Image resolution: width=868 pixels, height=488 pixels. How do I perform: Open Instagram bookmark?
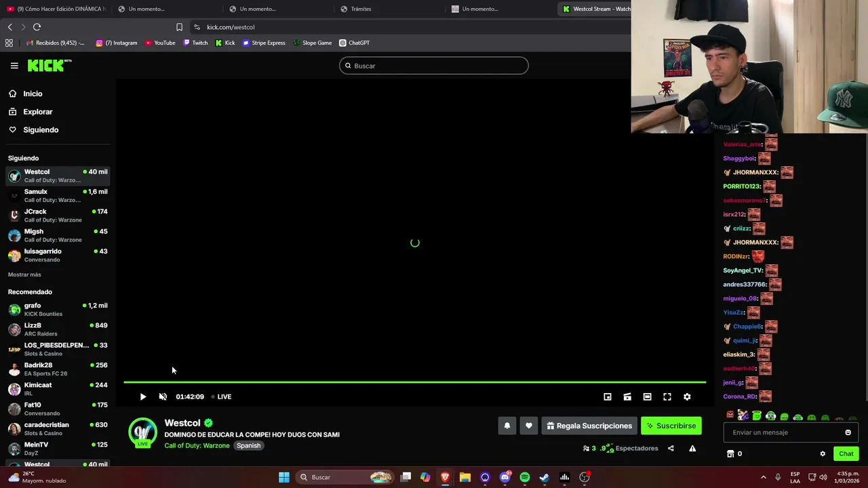coord(116,43)
